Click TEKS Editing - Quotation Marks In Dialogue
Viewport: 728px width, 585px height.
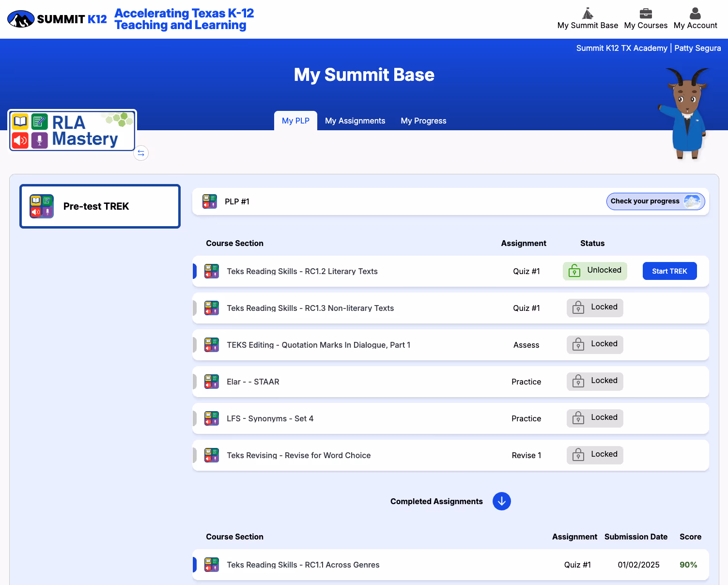pyautogui.click(x=318, y=345)
